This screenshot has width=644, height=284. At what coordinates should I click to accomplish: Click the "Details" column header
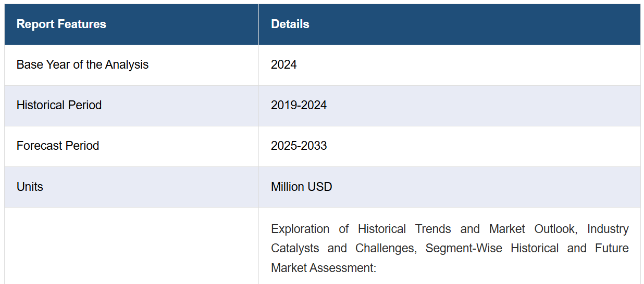click(x=290, y=24)
